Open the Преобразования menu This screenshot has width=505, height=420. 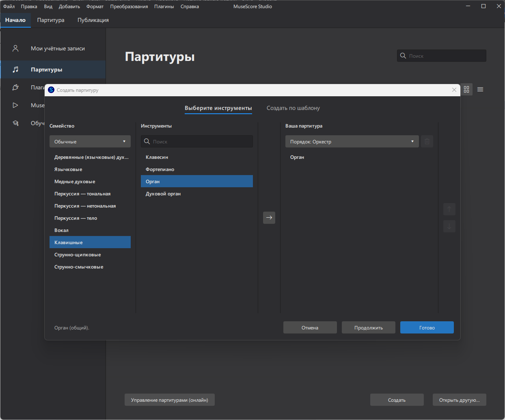pos(129,6)
